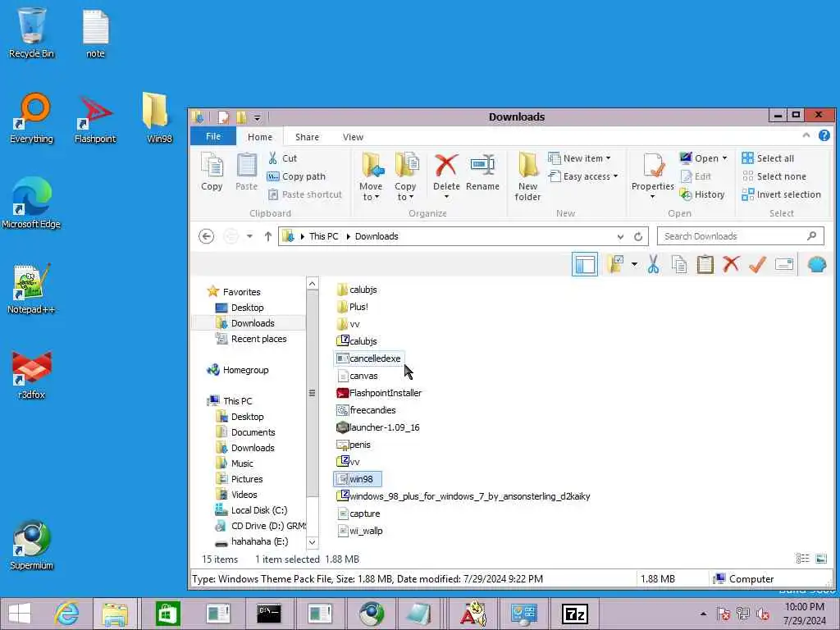Screen dimensions: 840x630
Task: Switch to the Home ribbon tab
Action: [x=260, y=137]
